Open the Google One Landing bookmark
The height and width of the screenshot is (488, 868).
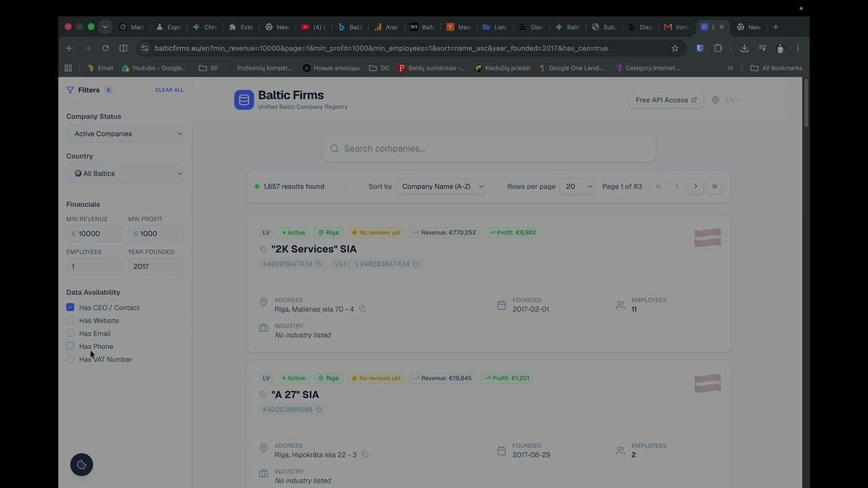572,68
